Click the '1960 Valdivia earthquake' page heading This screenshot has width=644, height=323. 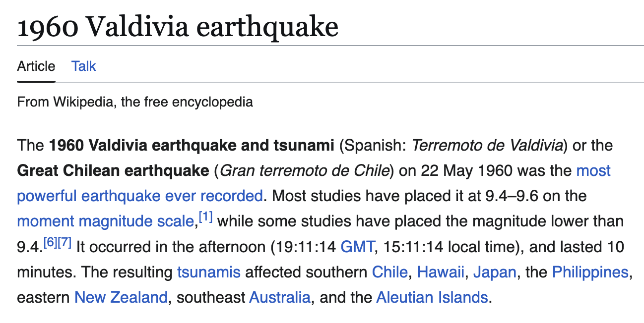[178, 27]
